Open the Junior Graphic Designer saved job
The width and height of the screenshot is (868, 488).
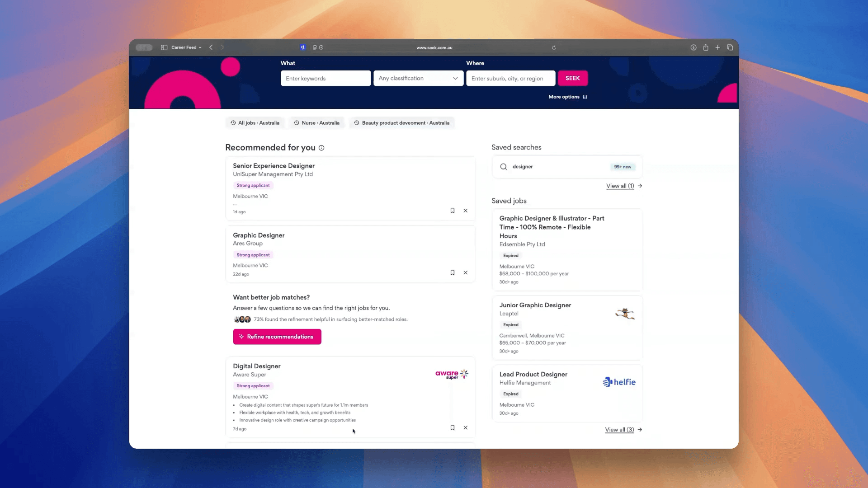click(x=535, y=305)
